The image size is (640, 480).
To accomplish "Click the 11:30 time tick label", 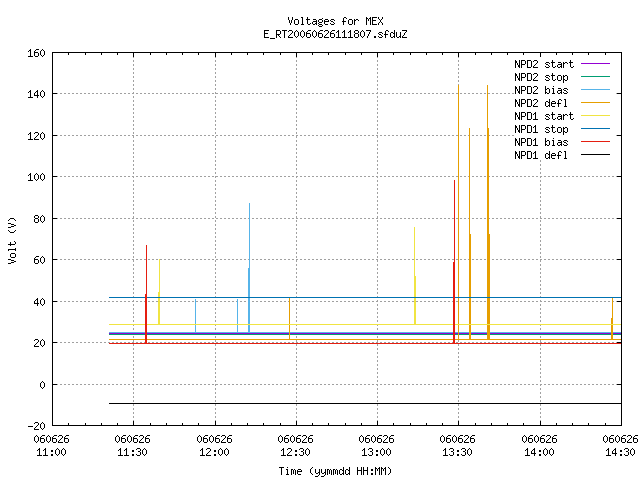I will 133,452.
